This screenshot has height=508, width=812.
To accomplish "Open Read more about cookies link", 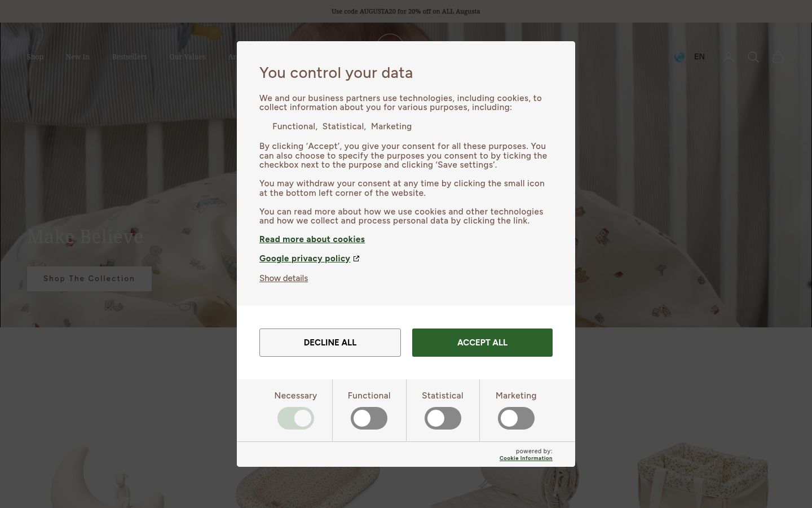I will [x=312, y=239].
